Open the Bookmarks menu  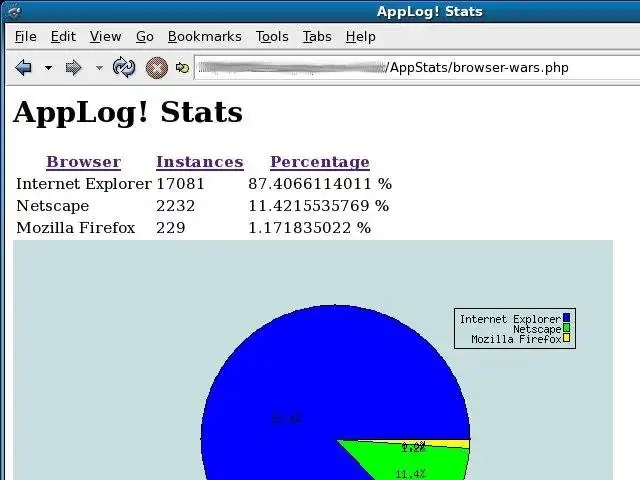[x=205, y=37]
